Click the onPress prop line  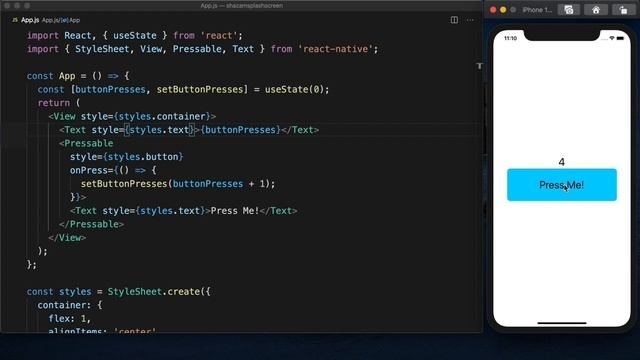tap(113, 170)
